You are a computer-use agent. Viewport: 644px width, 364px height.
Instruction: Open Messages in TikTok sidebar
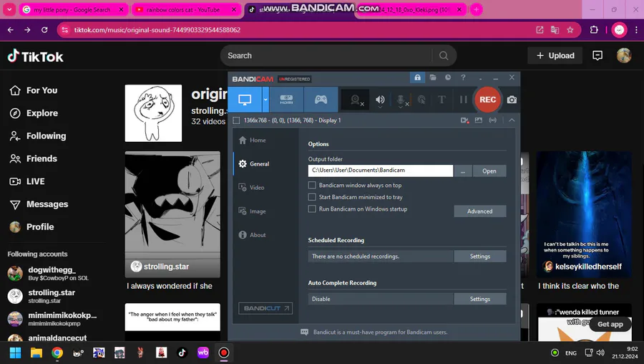point(39,204)
